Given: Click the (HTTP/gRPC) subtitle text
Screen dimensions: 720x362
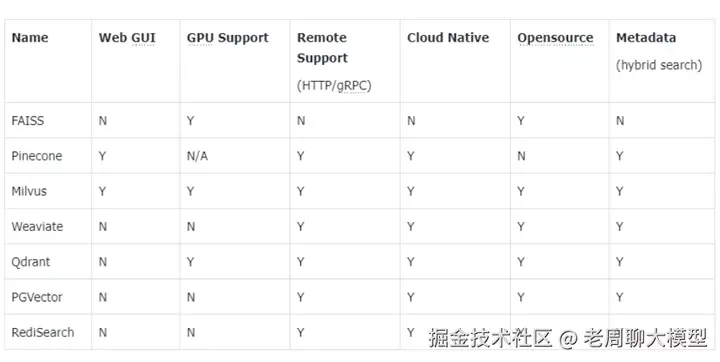Looking at the screenshot, I should pos(334,86).
